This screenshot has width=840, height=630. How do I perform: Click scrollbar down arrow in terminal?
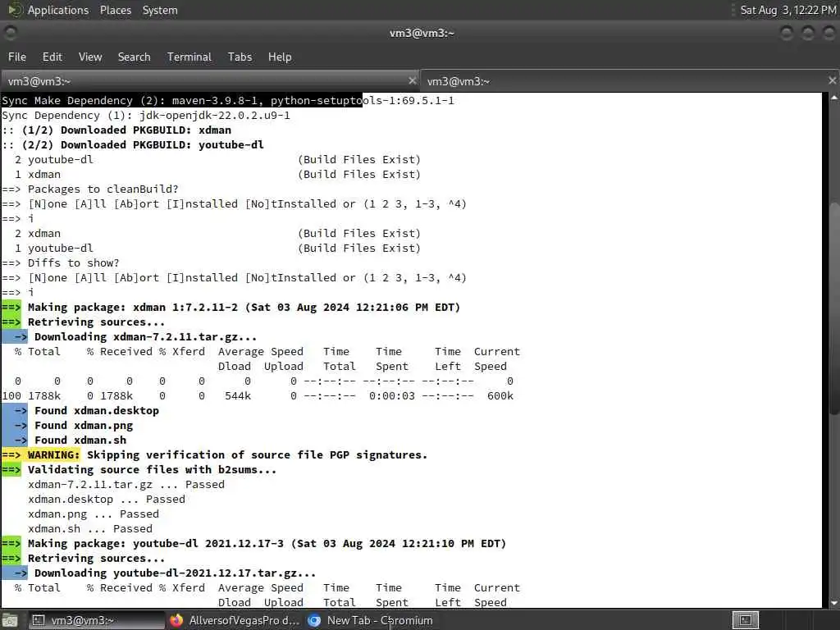(833, 602)
